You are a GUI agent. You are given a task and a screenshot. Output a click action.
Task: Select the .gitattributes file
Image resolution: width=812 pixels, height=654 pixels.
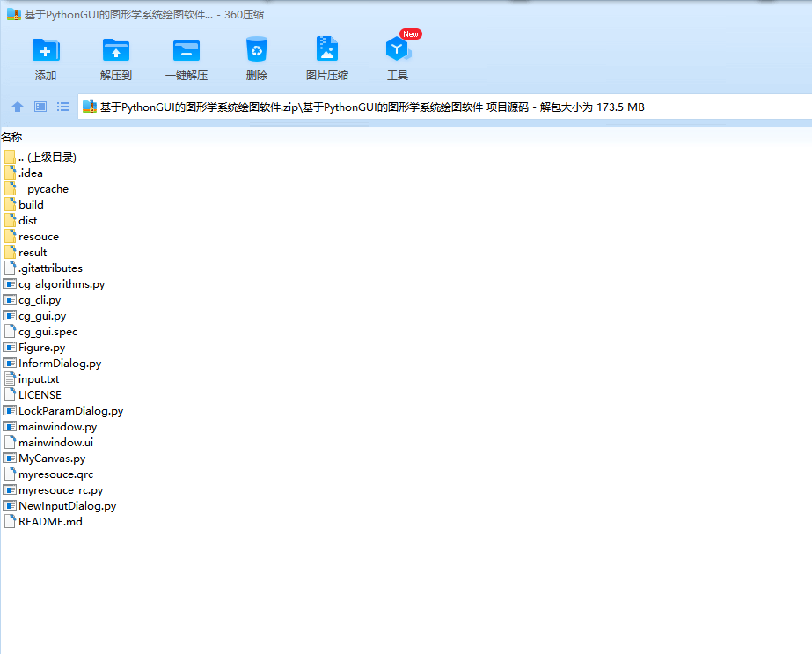[x=43, y=268]
